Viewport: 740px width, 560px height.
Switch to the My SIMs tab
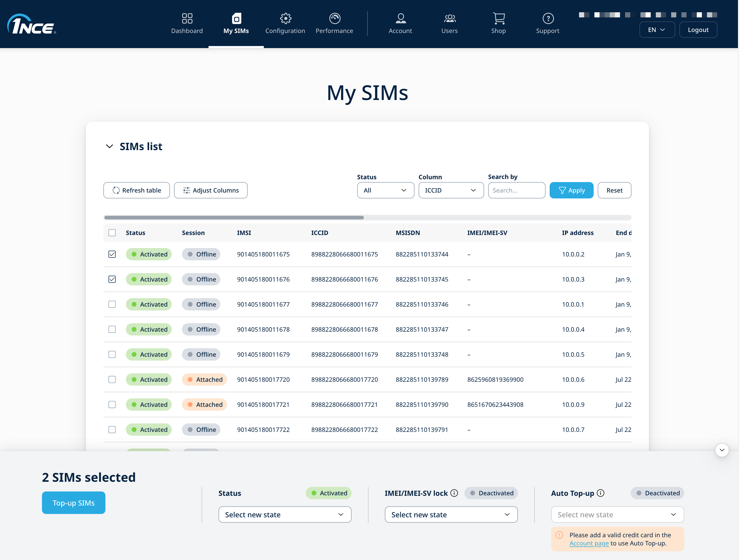pyautogui.click(x=236, y=24)
